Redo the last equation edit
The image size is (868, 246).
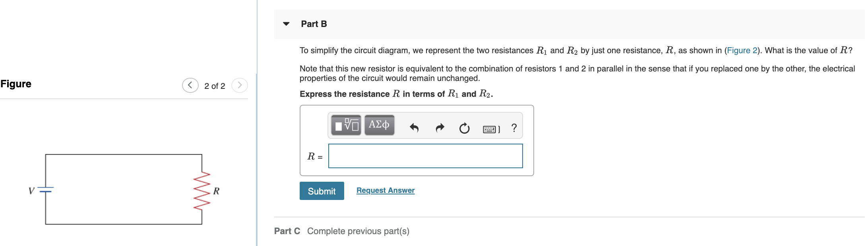[439, 128]
